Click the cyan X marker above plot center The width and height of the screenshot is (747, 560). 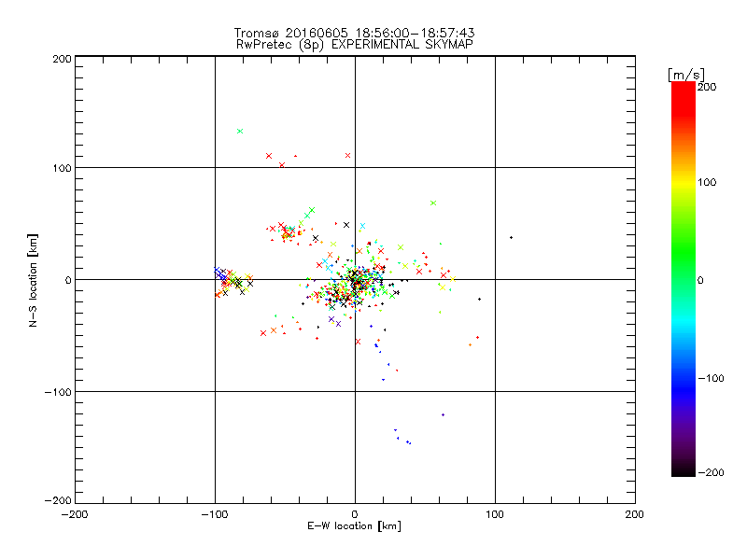coord(362,226)
